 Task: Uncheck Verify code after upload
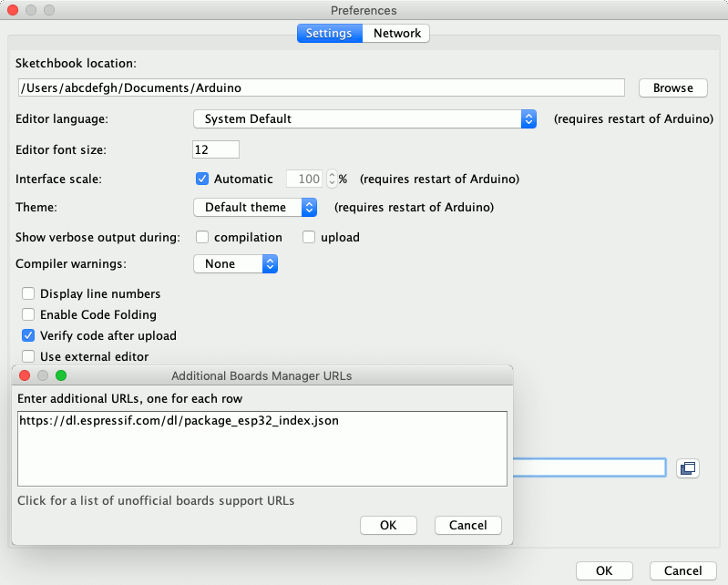(x=28, y=336)
